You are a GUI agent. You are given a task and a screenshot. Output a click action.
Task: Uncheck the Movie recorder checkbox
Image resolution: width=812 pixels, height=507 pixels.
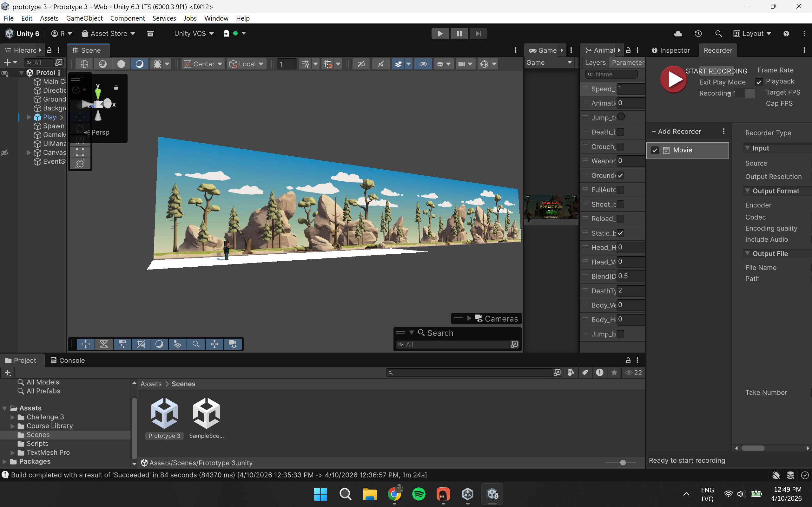pyautogui.click(x=655, y=150)
